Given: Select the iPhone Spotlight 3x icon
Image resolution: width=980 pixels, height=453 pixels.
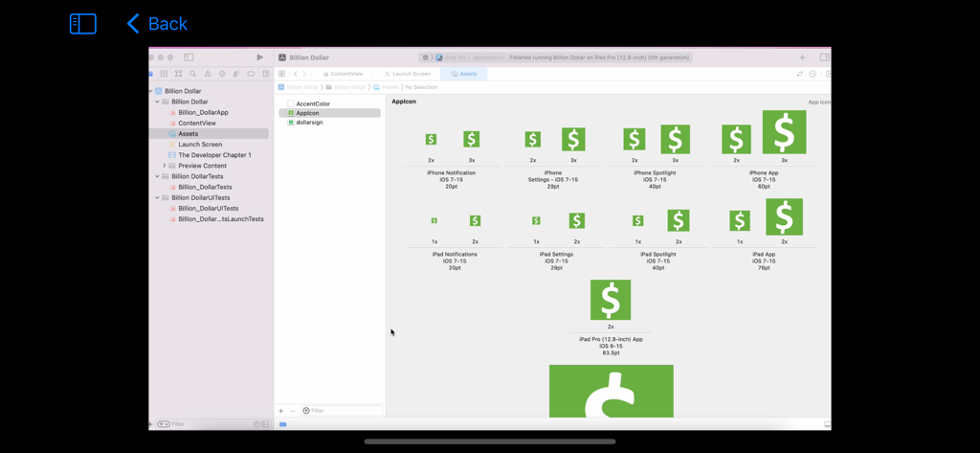Looking at the screenshot, I should [675, 140].
